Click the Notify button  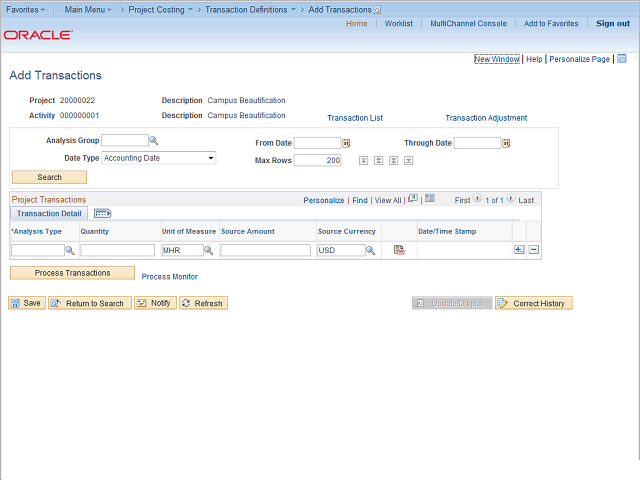point(155,303)
